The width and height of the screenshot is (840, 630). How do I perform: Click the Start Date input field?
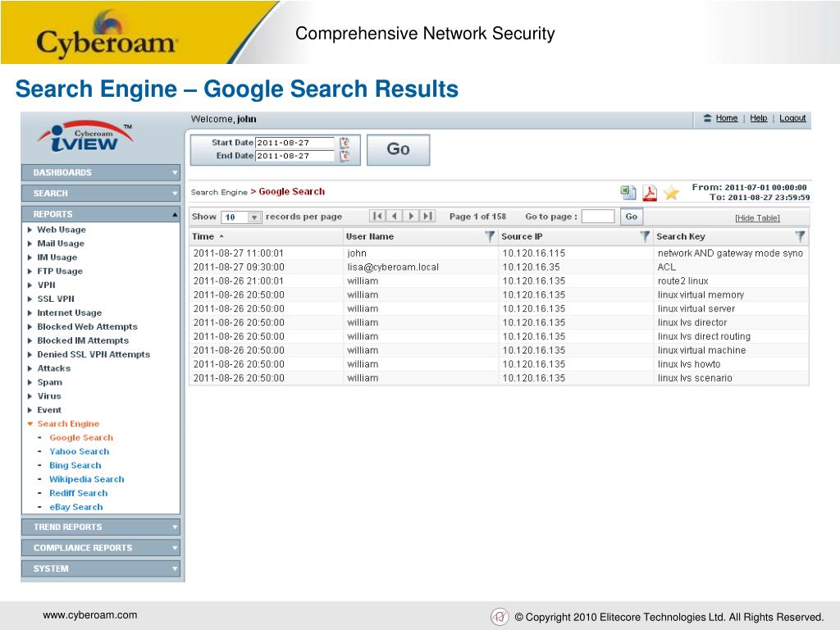294,143
